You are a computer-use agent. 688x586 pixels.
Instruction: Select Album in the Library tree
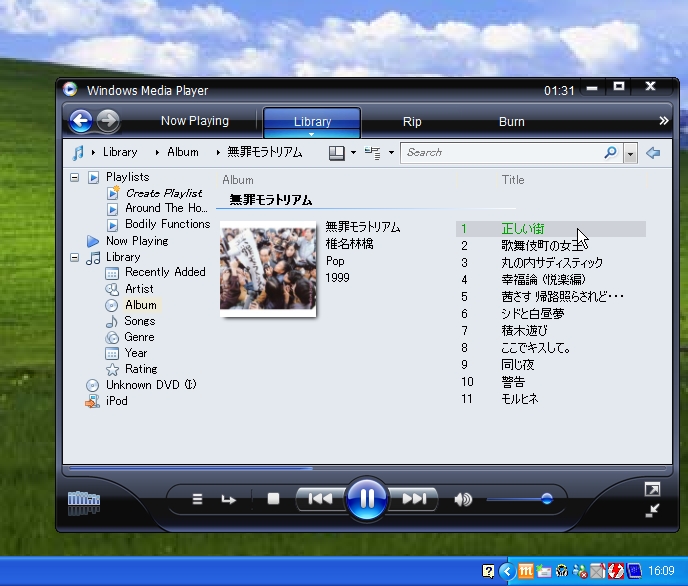pyautogui.click(x=140, y=305)
